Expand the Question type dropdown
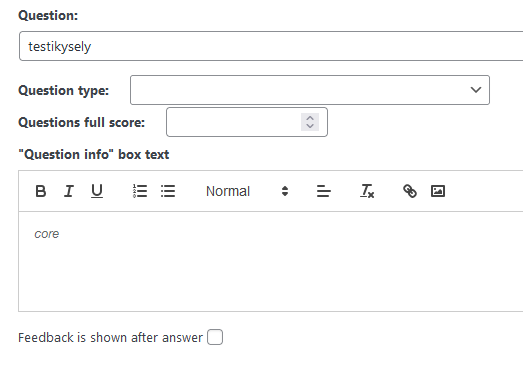This screenshot has width=523, height=367. (310, 90)
